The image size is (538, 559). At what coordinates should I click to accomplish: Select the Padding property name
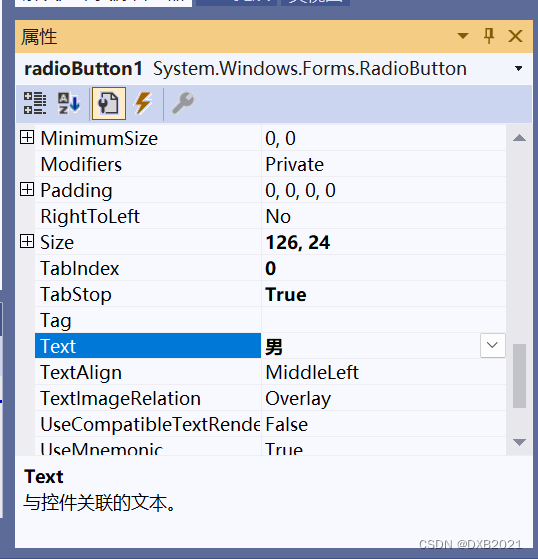(76, 190)
